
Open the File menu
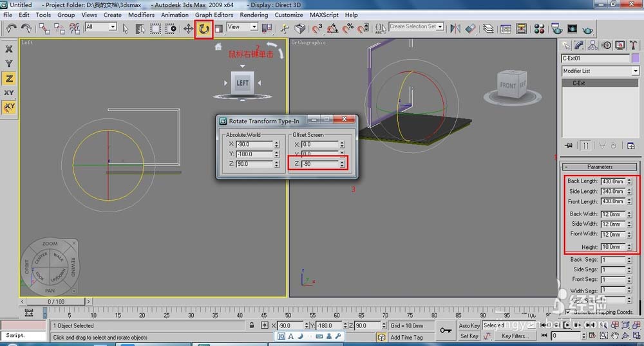click(x=8, y=15)
